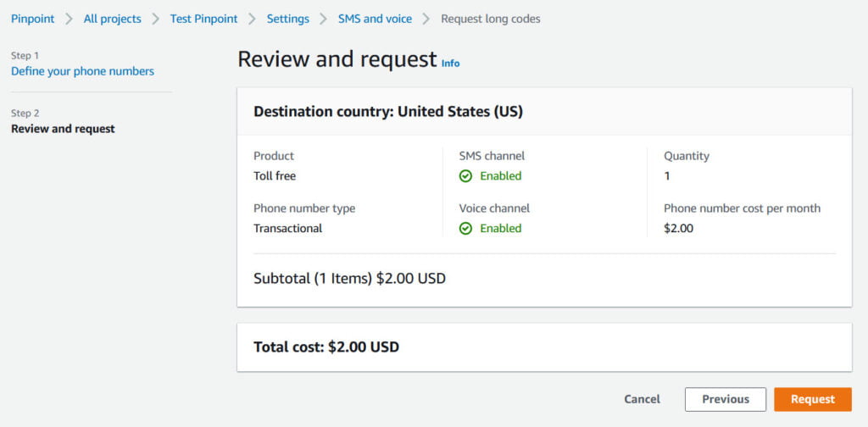This screenshot has width=868, height=427.
Task: Open the Pinpoint breadcrumb link
Action: point(33,19)
